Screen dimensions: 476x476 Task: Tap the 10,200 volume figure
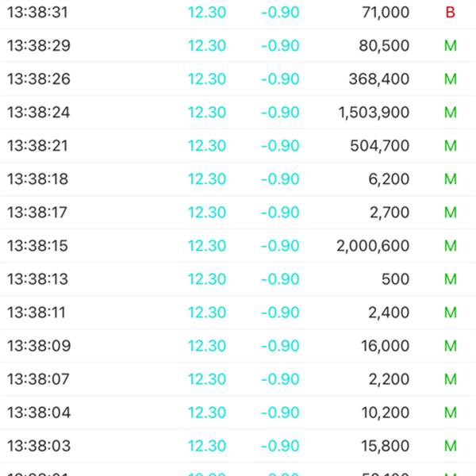pyautogui.click(x=384, y=413)
